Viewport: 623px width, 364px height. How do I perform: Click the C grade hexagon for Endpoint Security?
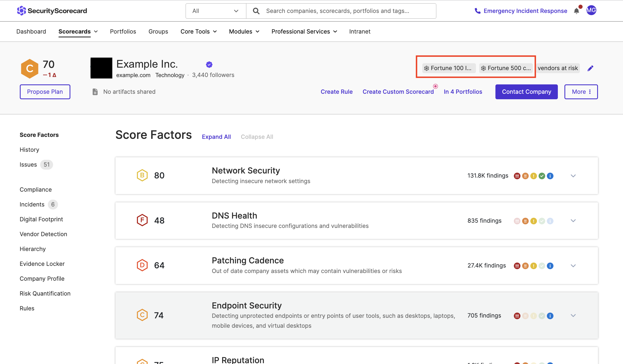[x=142, y=315]
